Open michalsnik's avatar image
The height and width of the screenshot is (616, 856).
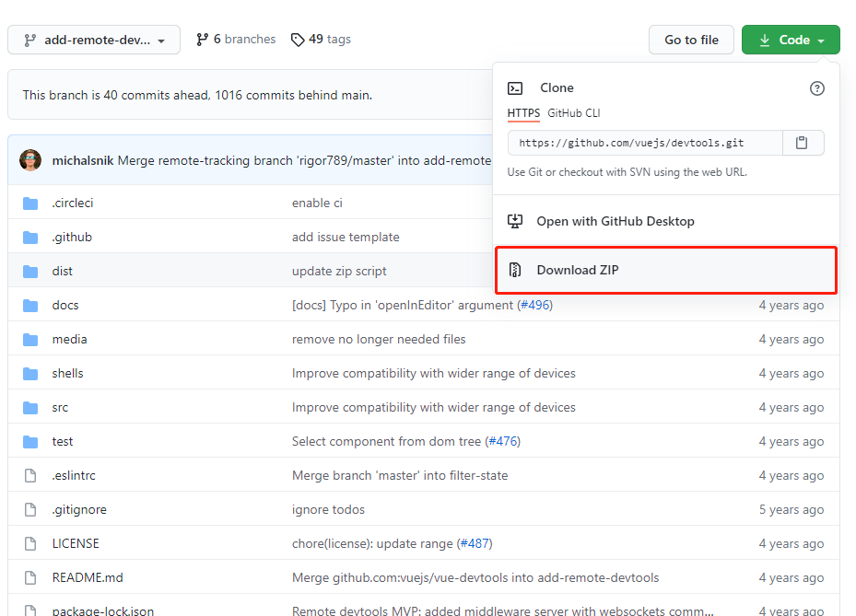30,160
